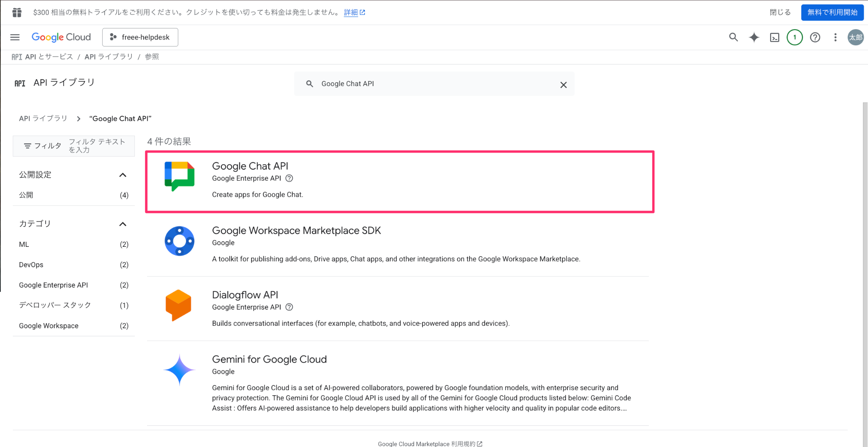Image resolution: width=868 pixels, height=447 pixels.
Task: Open Gemini for Google Cloud result title
Action: (x=269, y=359)
